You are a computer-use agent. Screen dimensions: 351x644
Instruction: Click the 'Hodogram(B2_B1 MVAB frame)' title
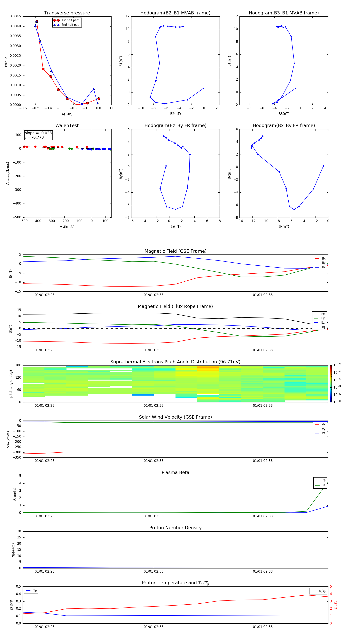click(175, 13)
